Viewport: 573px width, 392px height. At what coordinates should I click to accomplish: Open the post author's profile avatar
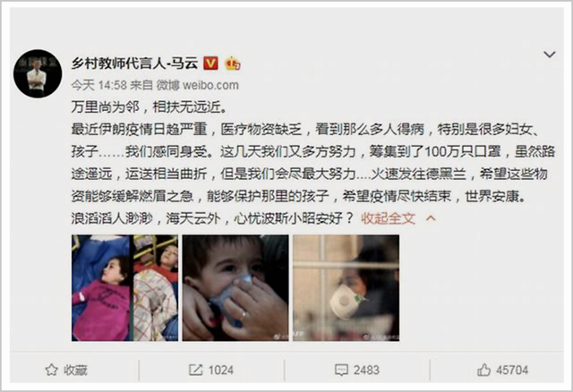coord(38,73)
